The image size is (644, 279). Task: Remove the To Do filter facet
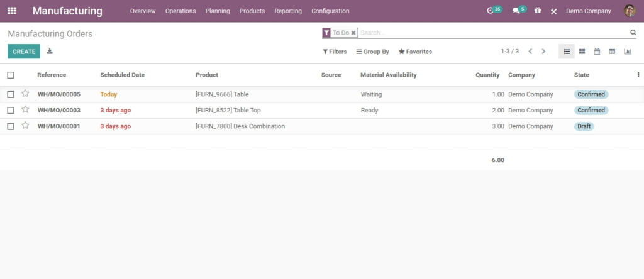tap(353, 33)
